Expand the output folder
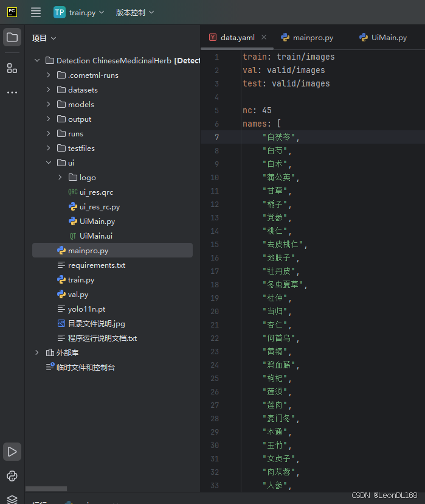Viewport: 425px width, 504px height. tap(49, 119)
